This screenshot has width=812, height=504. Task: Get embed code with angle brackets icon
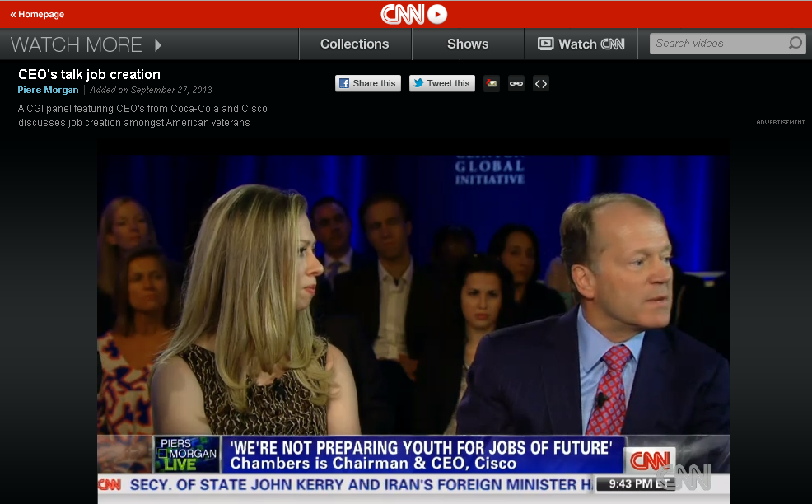(540, 83)
